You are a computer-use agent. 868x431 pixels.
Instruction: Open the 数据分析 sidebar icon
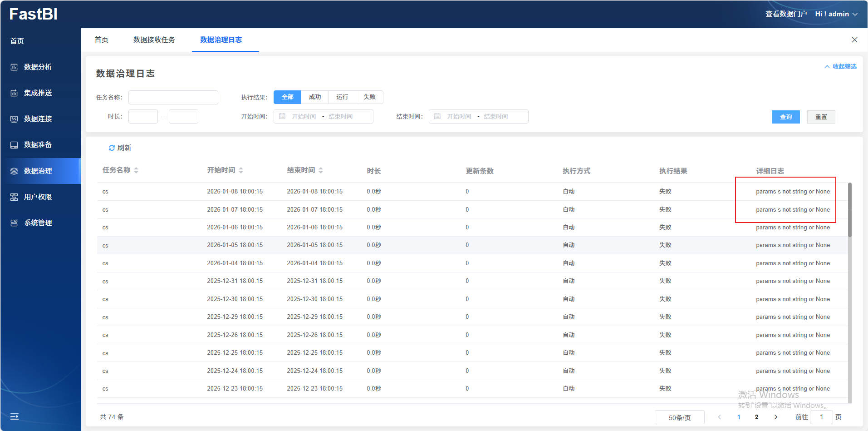coord(14,67)
